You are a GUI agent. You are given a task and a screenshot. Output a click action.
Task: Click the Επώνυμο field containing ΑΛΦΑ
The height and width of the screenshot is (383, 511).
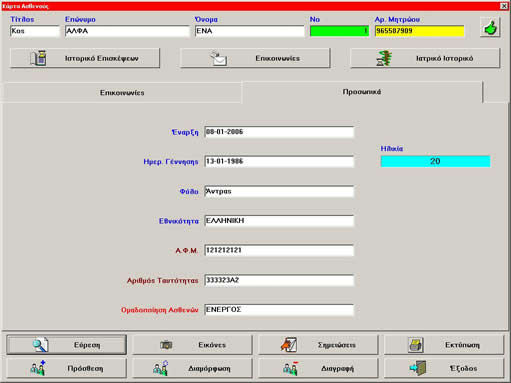pyautogui.click(x=127, y=31)
